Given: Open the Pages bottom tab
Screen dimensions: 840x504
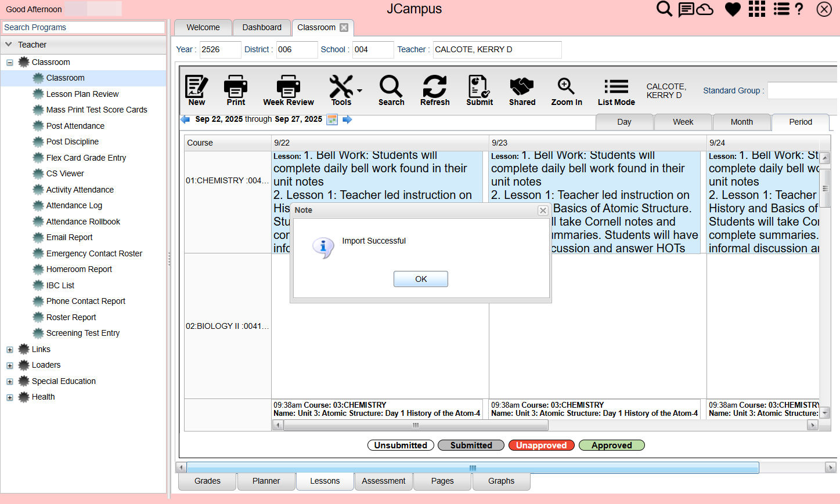Looking at the screenshot, I should 442,481.
